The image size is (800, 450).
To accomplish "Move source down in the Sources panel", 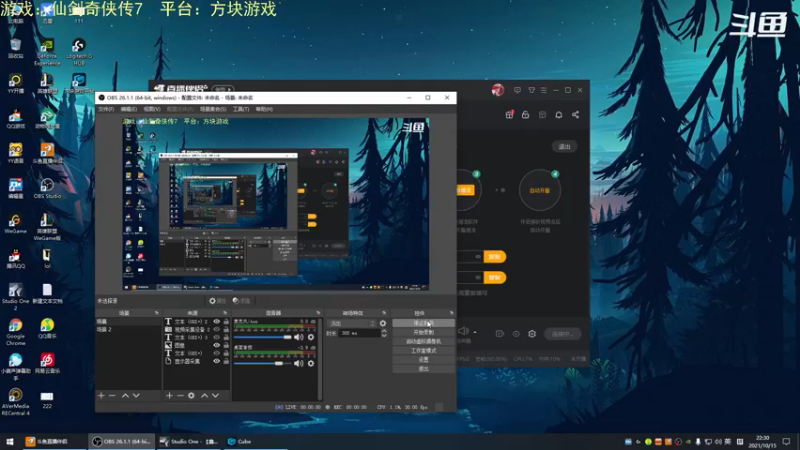I will pos(215,395).
